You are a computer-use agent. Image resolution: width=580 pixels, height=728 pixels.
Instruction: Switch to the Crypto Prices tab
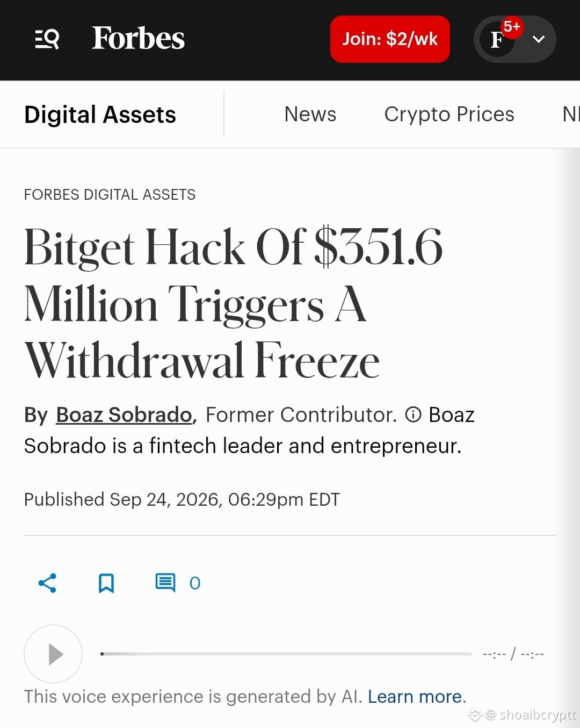pyautogui.click(x=449, y=114)
